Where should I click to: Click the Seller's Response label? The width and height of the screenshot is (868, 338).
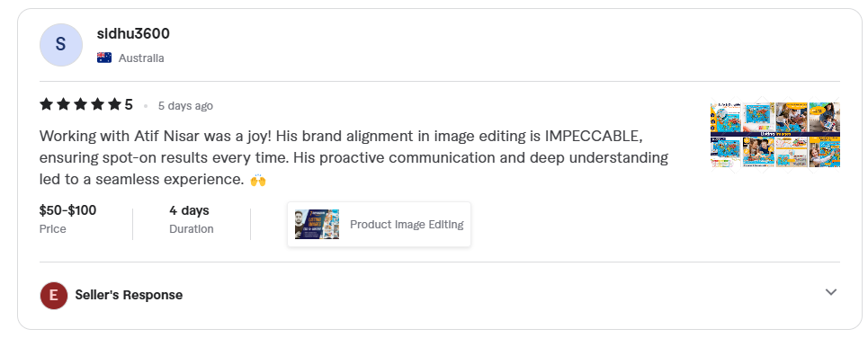coord(129,295)
